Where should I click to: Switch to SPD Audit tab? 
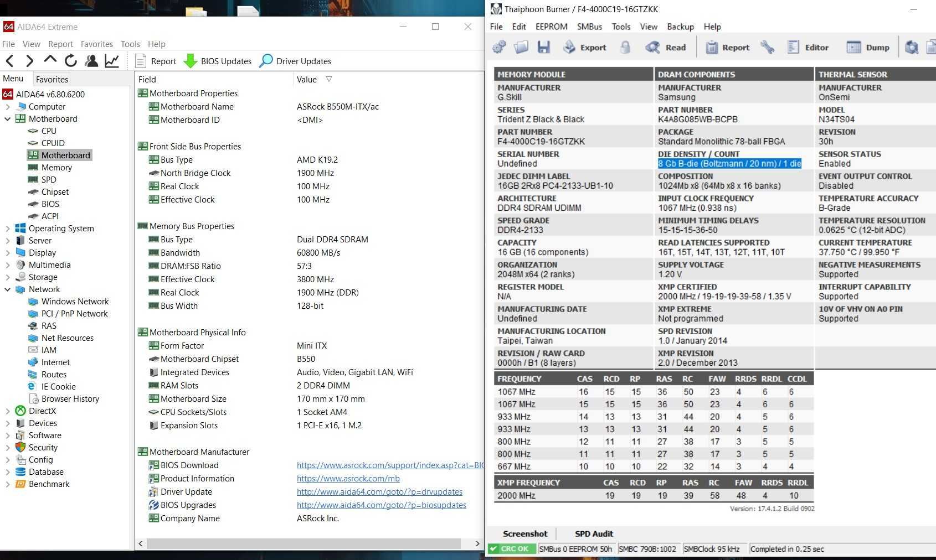594,533
